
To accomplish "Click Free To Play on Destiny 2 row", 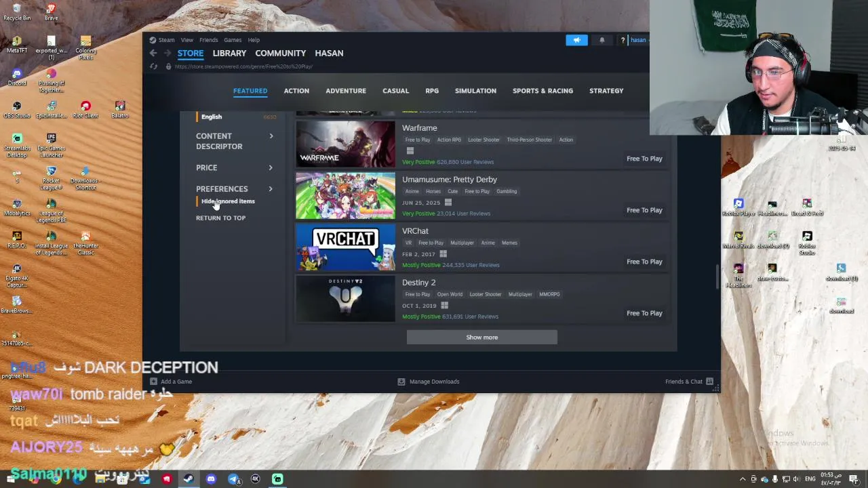I will coord(644,313).
